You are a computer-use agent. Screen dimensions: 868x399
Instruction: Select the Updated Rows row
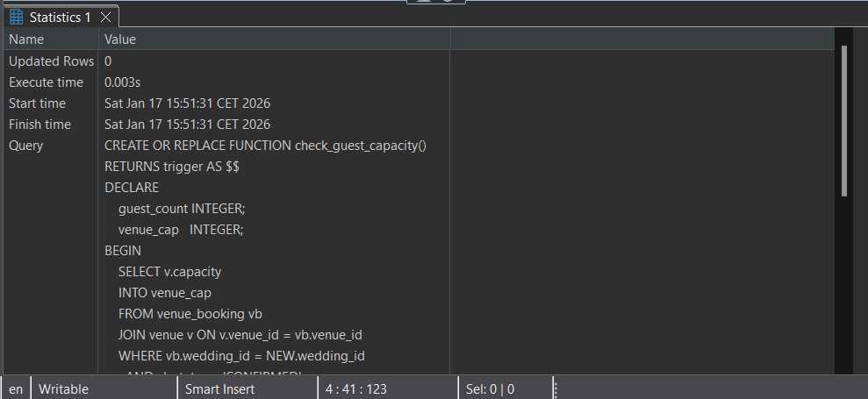coord(51,61)
